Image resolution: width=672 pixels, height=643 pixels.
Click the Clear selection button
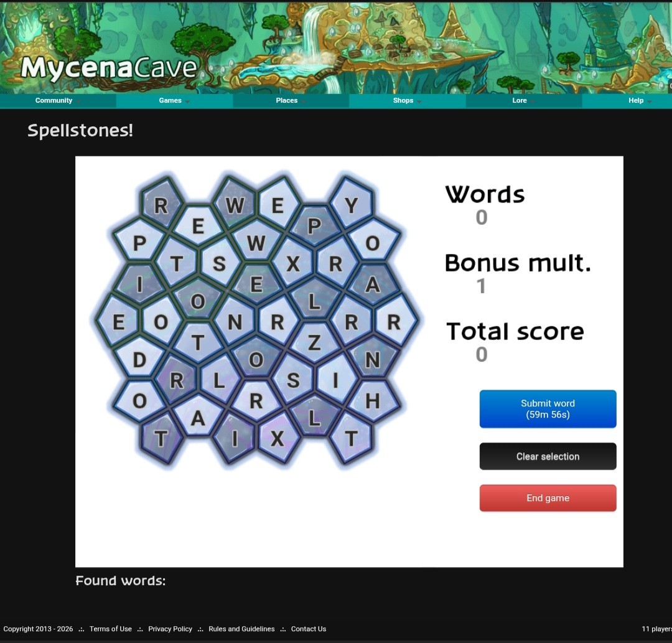pos(548,456)
